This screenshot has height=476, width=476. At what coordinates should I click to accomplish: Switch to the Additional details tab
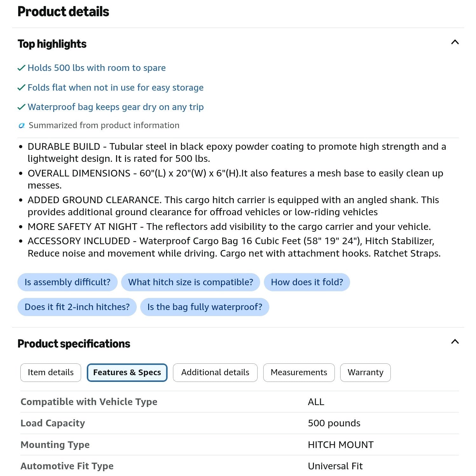point(215,372)
